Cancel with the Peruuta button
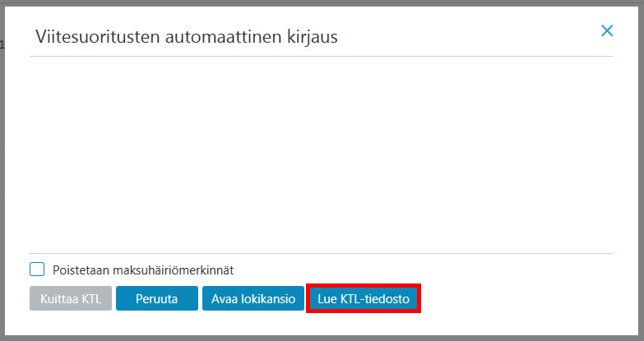Screen dimensions: 644x341 point(157,298)
